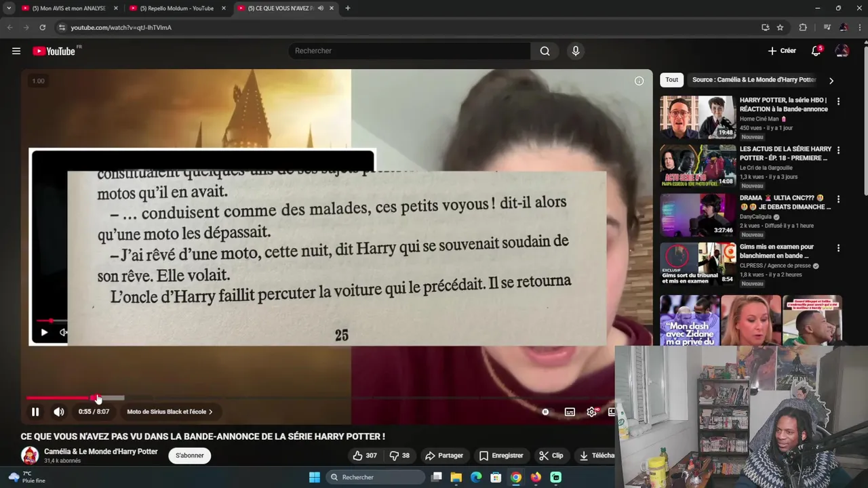Open options for DRAMA ULTIA CNC video

click(x=838, y=199)
